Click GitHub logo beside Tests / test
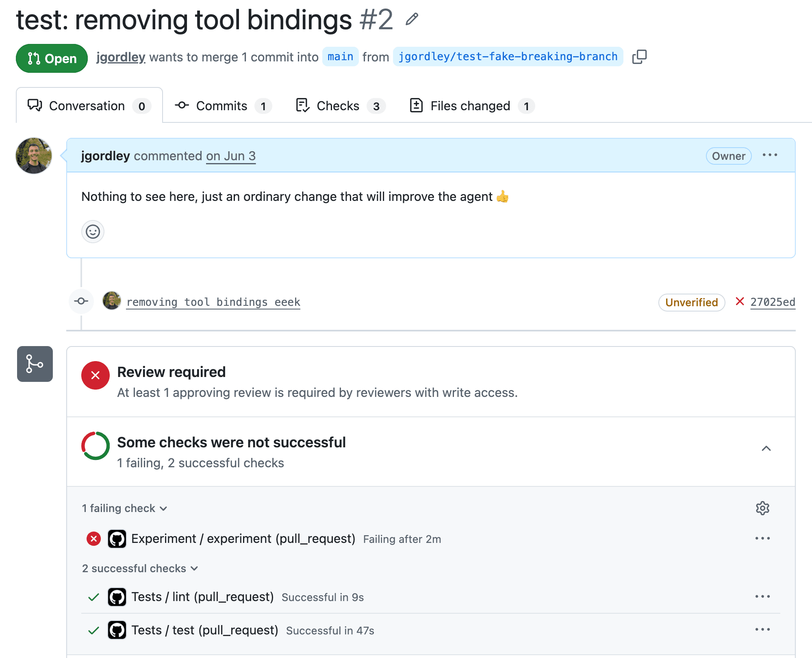The width and height of the screenshot is (812, 658). [117, 630]
